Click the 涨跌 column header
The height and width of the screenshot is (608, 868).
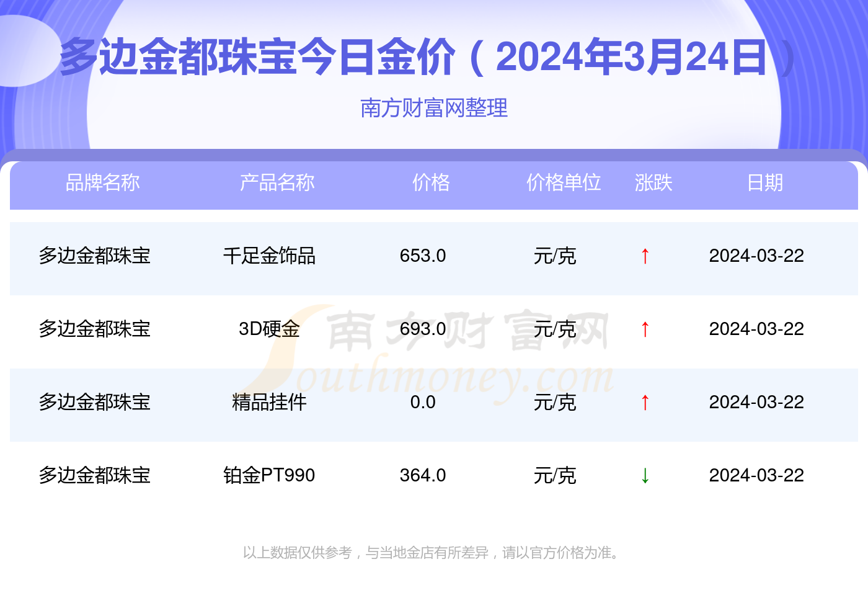pyautogui.click(x=653, y=182)
